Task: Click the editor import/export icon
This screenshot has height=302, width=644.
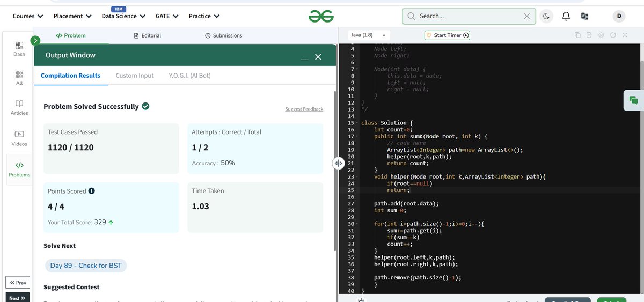Action: [589, 35]
